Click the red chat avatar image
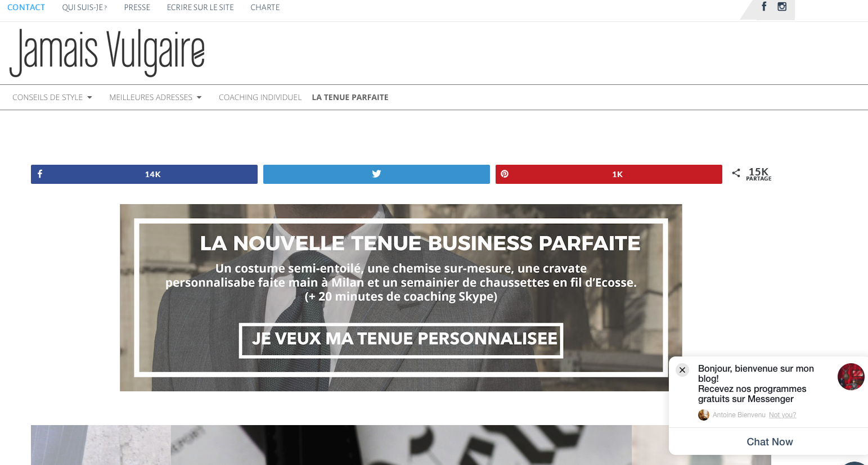 click(851, 377)
